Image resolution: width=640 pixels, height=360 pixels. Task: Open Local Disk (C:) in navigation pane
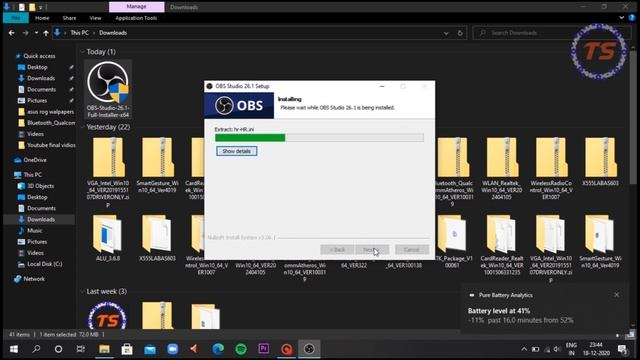click(44, 264)
